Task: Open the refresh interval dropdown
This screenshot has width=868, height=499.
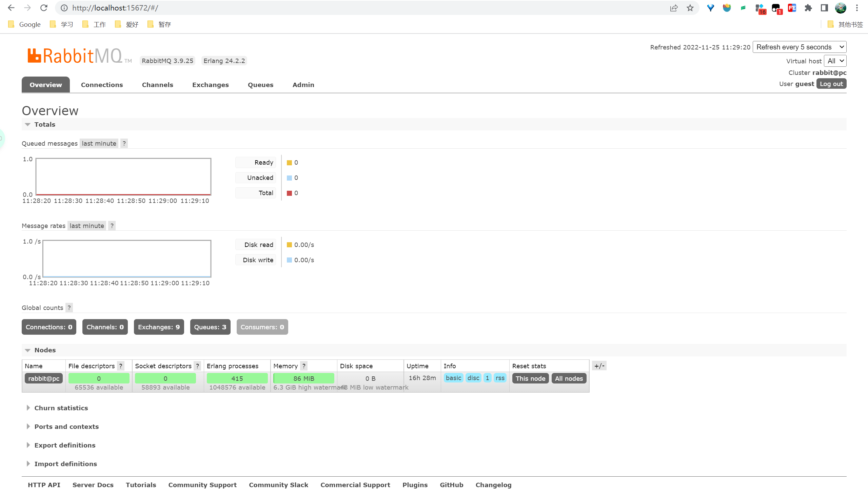Action: coord(800,47)
